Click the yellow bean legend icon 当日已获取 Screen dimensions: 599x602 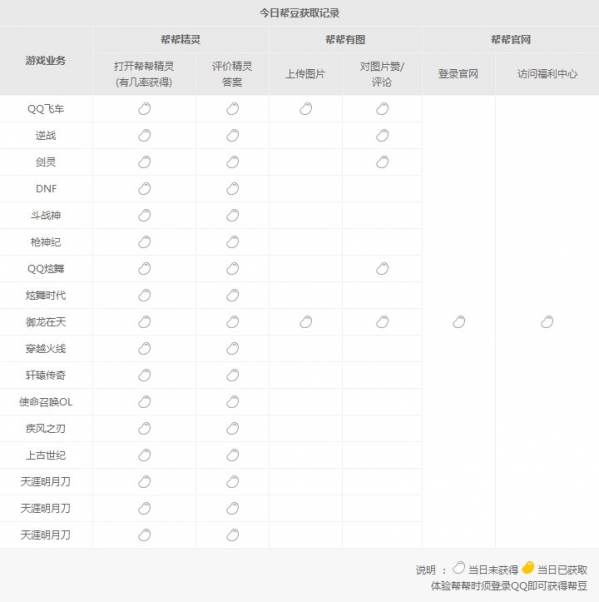pyautogui.click(x=528, y=567)
